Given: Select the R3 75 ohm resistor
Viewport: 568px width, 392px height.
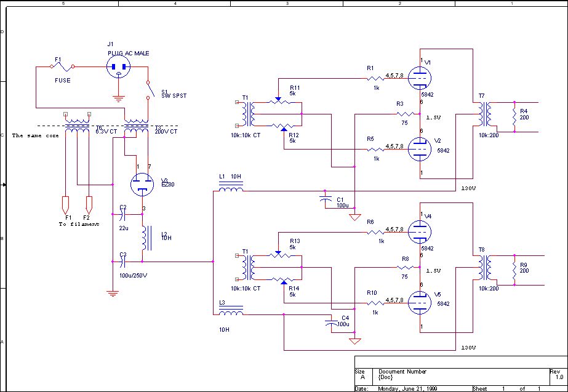Looking at the screenshot, I should [406, 114].
